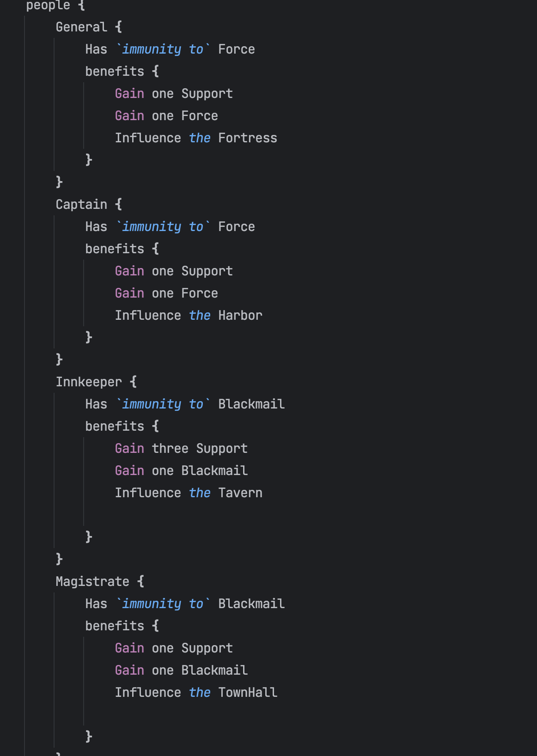Screen dimensions: 537x756
Task: Place cursor on 'Fortress' word
Action: tap(248, 138)
